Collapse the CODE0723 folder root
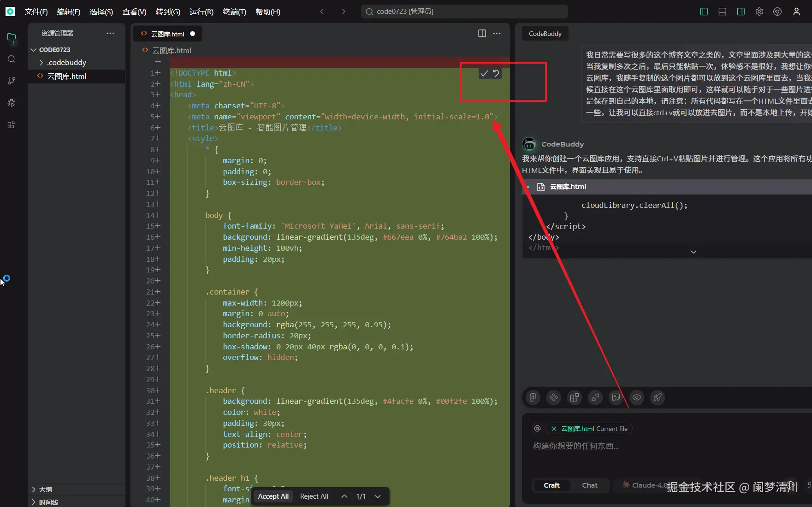The height and width of the screenshot is (507, 812). coord(33,50)
